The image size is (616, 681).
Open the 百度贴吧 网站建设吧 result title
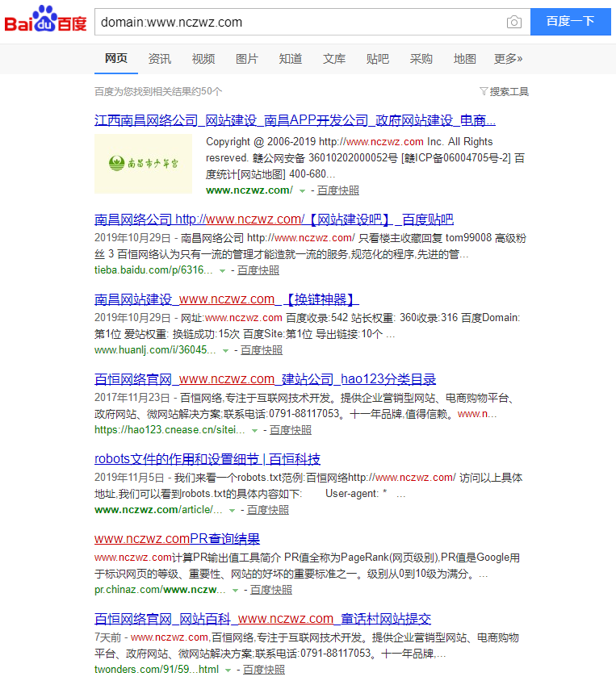(274, 219)
